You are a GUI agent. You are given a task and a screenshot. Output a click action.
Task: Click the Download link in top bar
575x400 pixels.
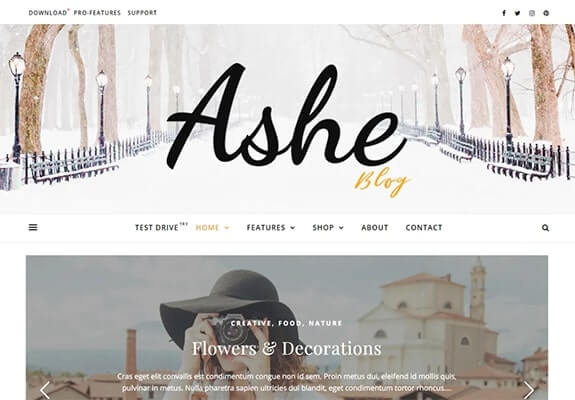(x=48, y=13)
